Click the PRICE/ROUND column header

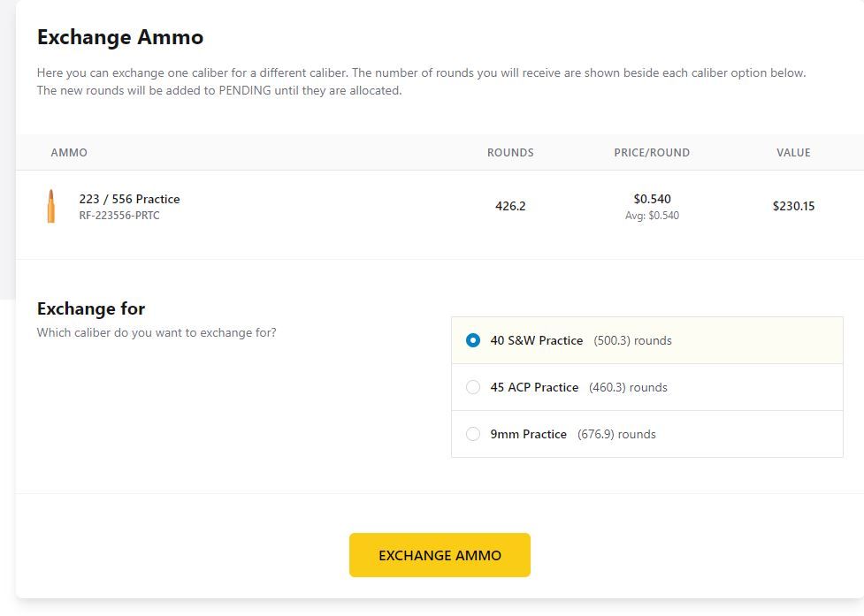(652, 153)
